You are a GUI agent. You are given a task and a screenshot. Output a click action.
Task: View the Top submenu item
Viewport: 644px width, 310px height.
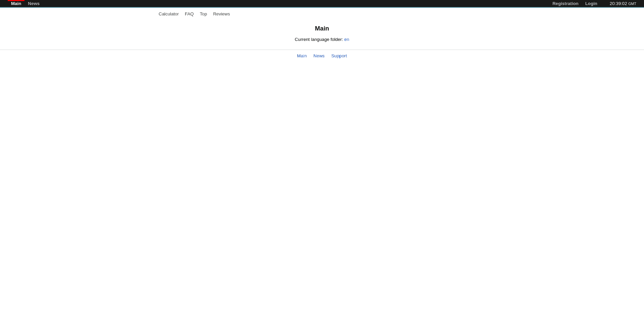click(x=203, y=14)
